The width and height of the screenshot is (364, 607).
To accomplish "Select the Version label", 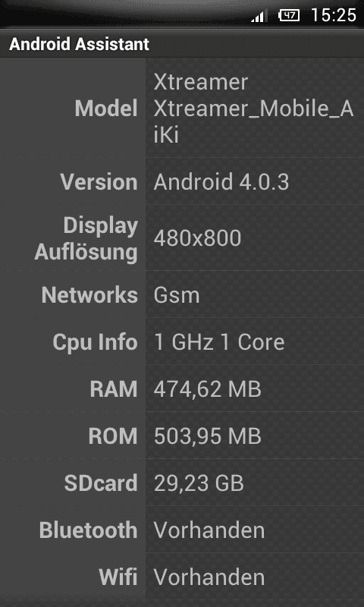I will pyautogui.click(x=99, y=181).
